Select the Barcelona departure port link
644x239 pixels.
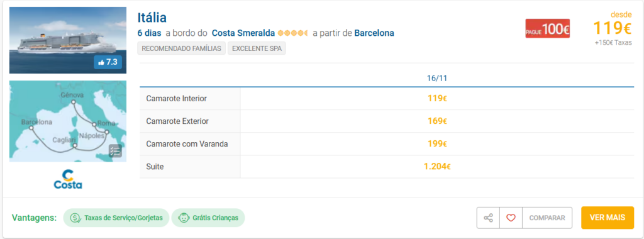374,33
